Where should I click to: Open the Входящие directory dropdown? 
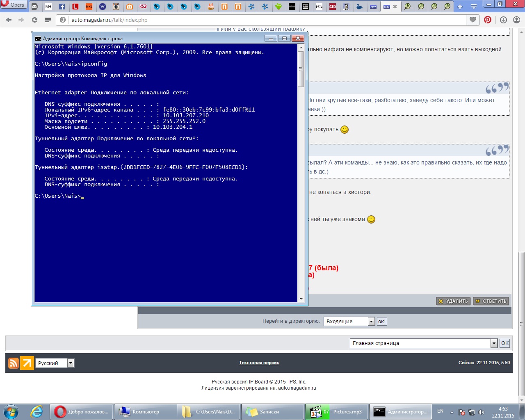pyautogui.click(x=349, y=322)
